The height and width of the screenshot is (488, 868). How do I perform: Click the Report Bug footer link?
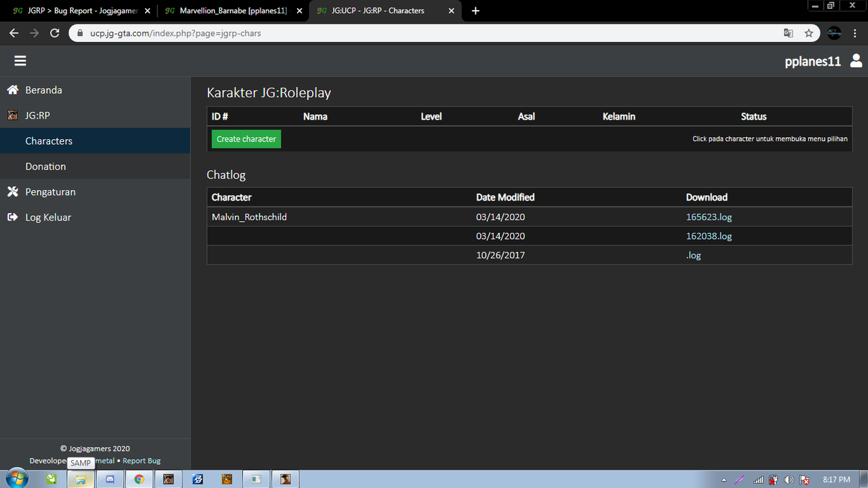(x=142, y=461)
